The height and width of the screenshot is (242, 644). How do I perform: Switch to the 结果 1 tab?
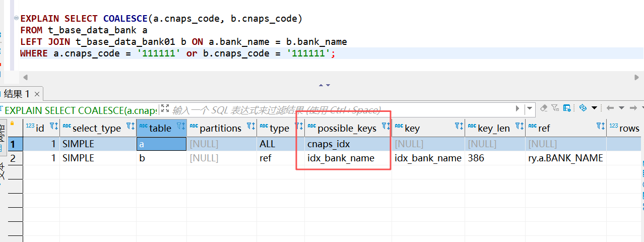coord(16,94)
